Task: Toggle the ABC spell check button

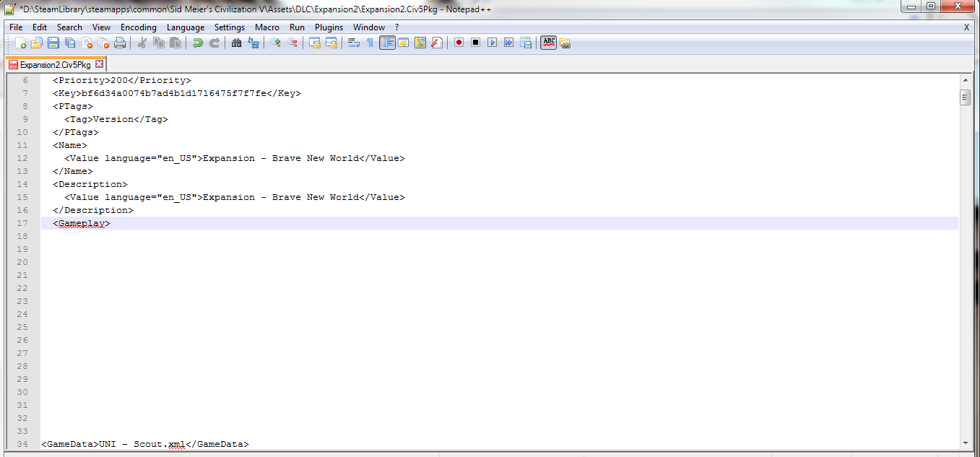Action: [x=548, y=43]
